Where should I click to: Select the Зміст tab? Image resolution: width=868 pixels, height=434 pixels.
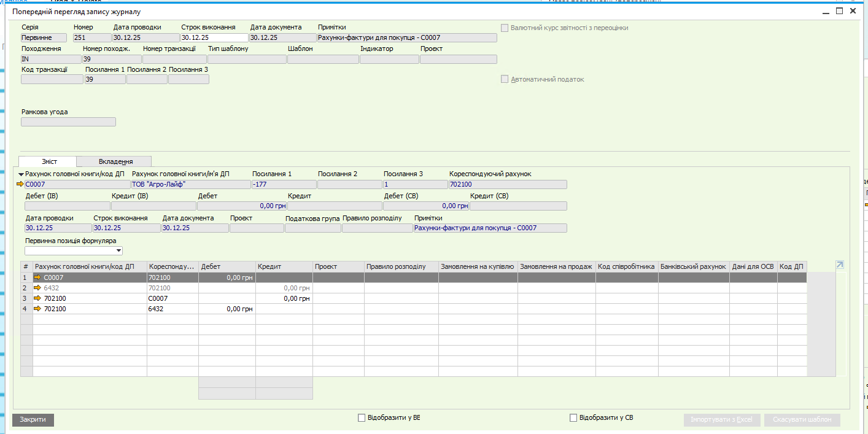pyautogui.click(x=48, y=161)
